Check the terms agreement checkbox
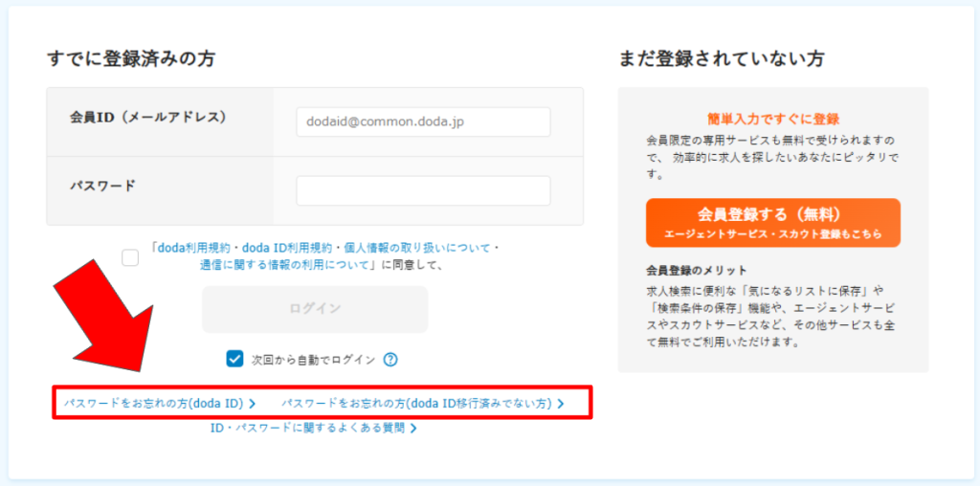980x486 pixels. 130,256
